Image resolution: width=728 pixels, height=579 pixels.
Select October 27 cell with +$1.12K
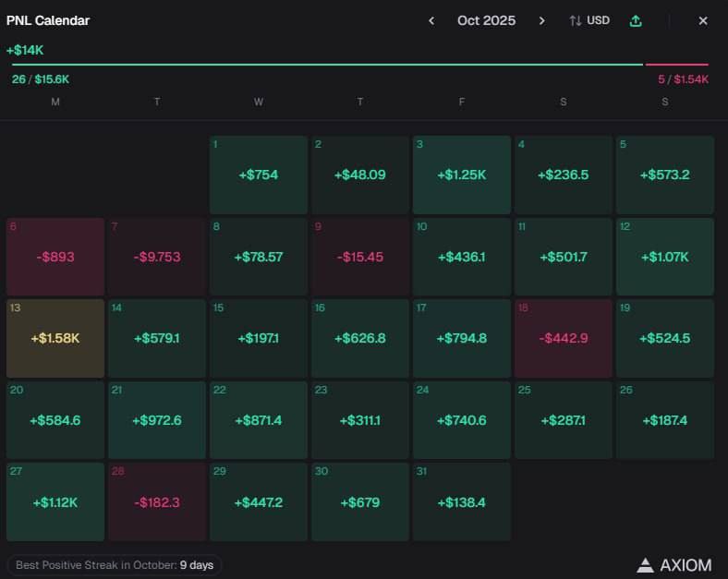55,501
